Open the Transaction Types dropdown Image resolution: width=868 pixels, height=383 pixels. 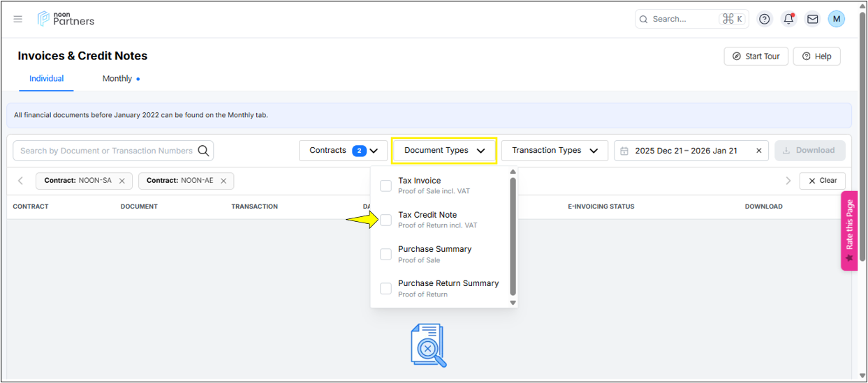click(554, 151)
